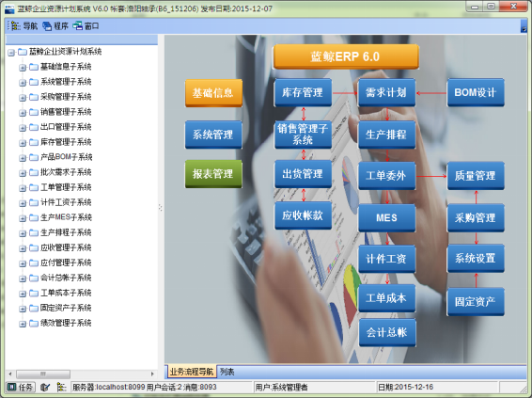Collapse the 蓝鲸企业资源计划系统 root node
This screenshot has width=532, height=398.
click(x=11, y=53)
